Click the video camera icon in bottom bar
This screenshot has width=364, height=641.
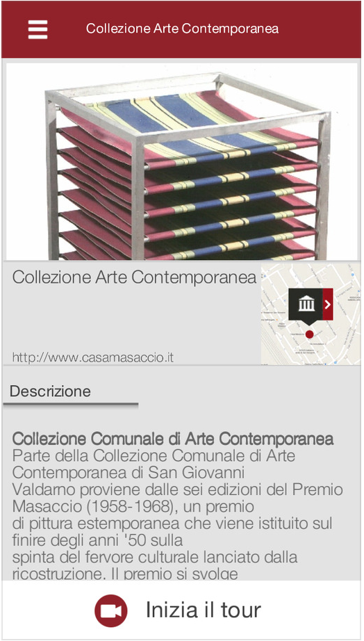(x=110, y=610)
